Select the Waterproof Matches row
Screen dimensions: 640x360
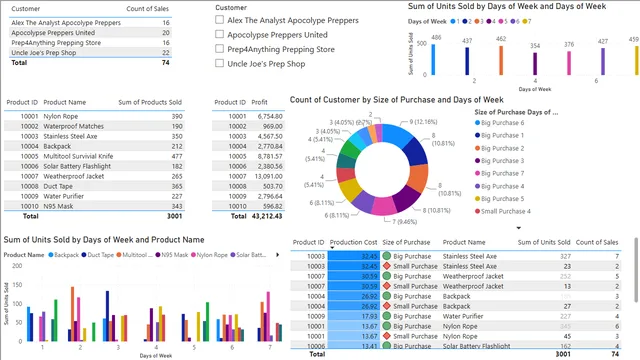click(x=94, y=126)
